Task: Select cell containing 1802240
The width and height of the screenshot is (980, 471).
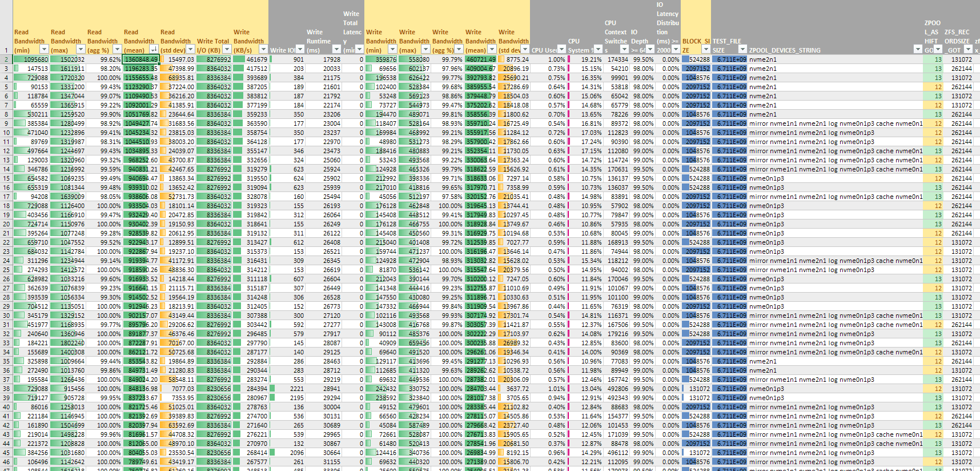Action: tap(67, 343)
